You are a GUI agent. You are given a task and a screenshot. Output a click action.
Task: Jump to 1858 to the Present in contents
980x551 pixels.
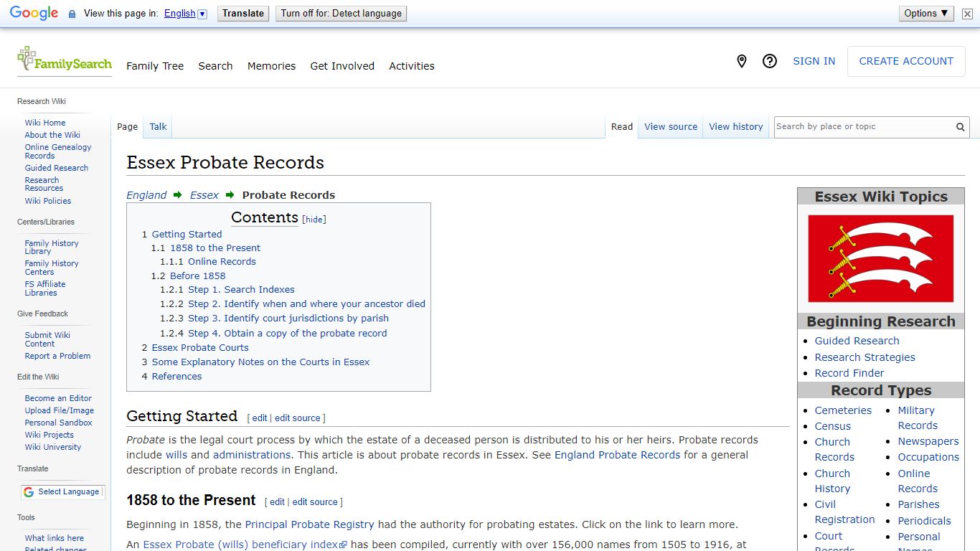[x=215, y=248]
